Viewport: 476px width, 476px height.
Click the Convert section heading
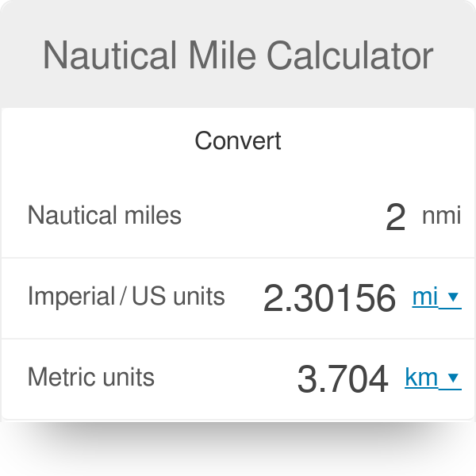click(238, 141)
